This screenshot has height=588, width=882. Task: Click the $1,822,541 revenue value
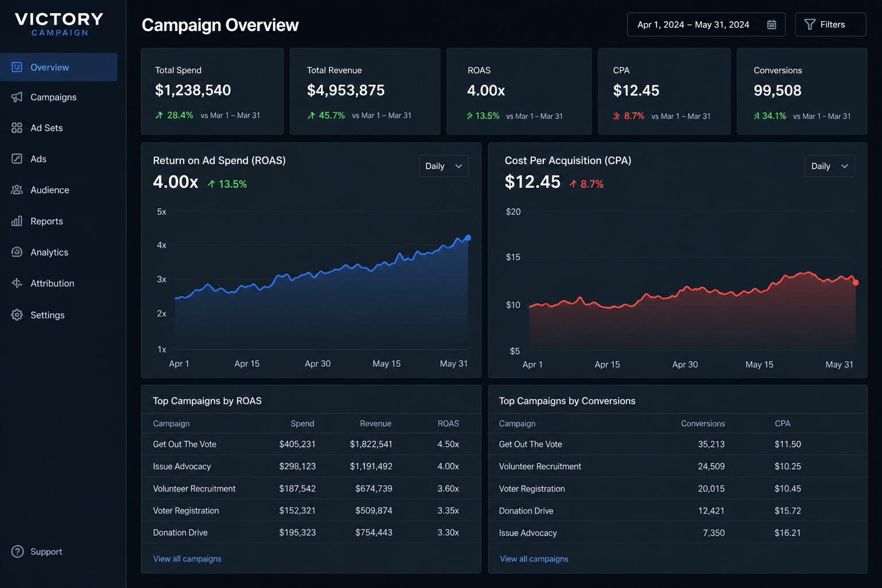(x=371, y=444)
